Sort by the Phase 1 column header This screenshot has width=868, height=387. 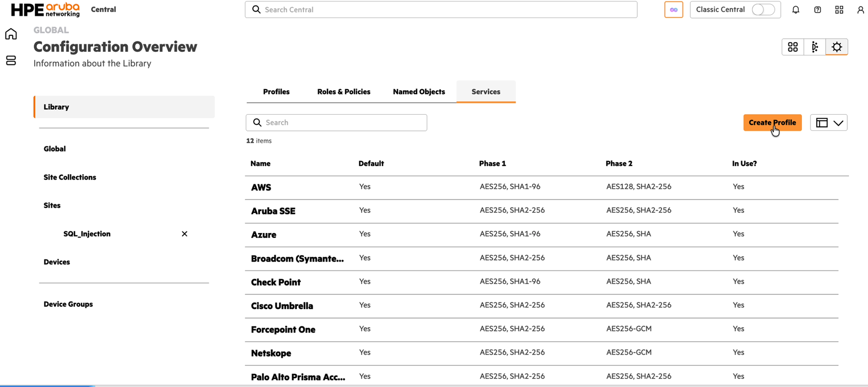point(493,164)
